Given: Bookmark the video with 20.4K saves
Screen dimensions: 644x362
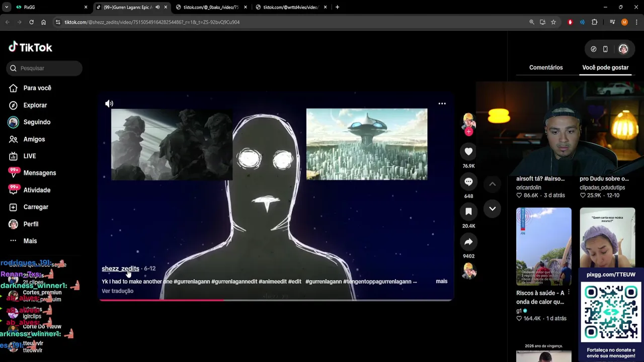Looking at the screenshot, I should [x=468, y=212].
